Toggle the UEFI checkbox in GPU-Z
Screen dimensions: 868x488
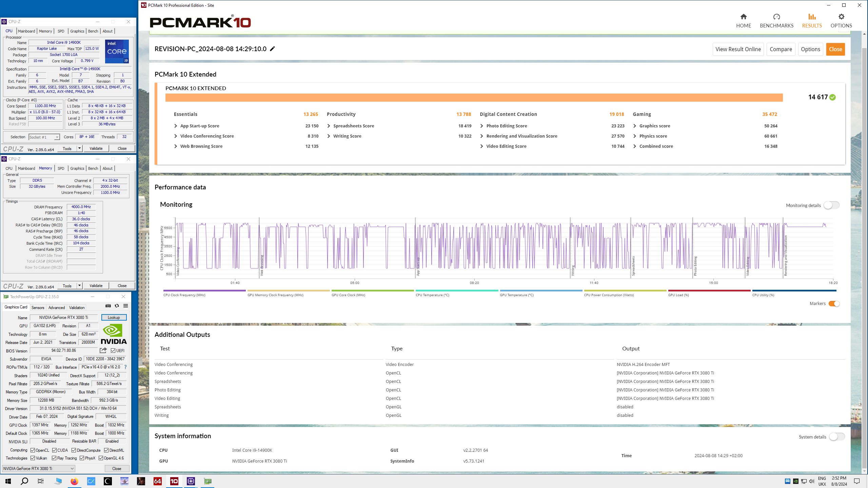tap(113, 351)
